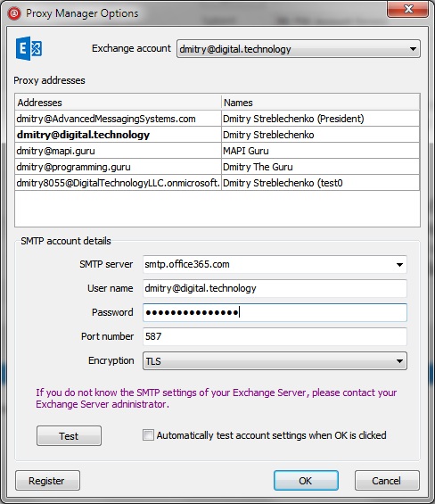Select the bold dmitry@digital.technology proxy row
Image resolution: width=435 pixels, height=504 pixels.
pos(217,135)
